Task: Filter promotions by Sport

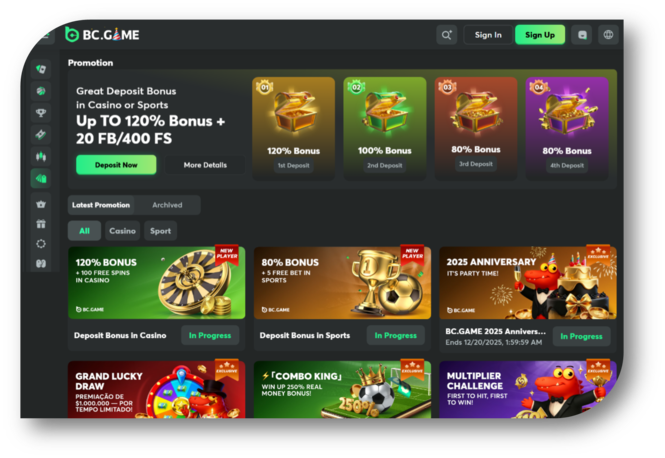Action: (160, 231)
